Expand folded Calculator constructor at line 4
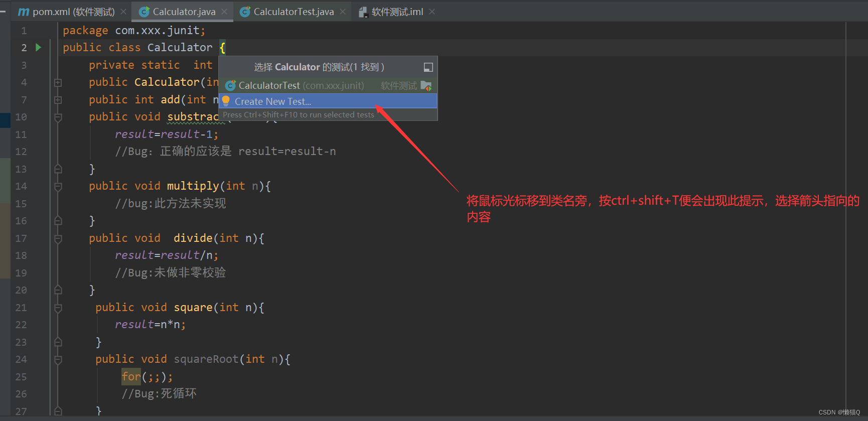Image resolution: width=868 pixels, height=421 pixels. [58, 82]
